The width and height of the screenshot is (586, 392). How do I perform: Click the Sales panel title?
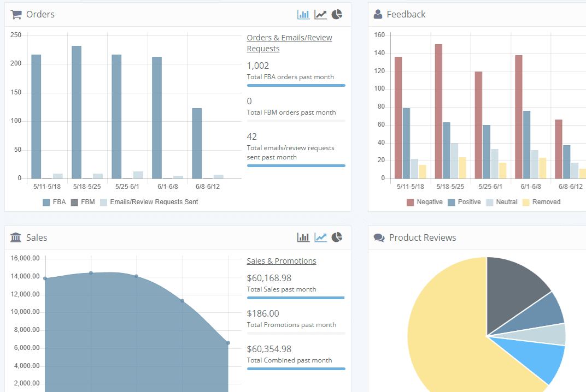coord(37,237)
